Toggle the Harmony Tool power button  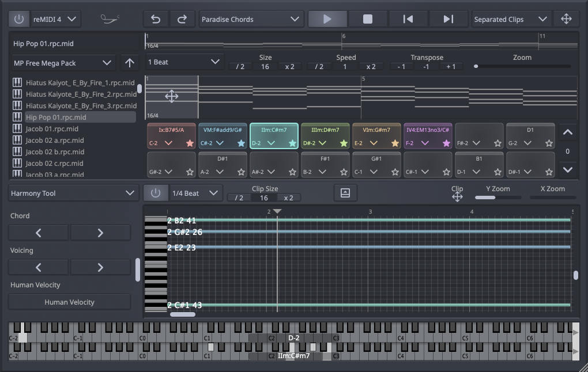click(156, 193)
